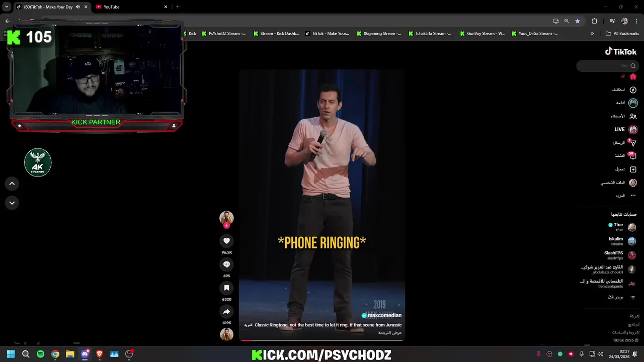Screen dimensions: 644x362
Task: Open the browser profile avatar
Action: (624, 21)
